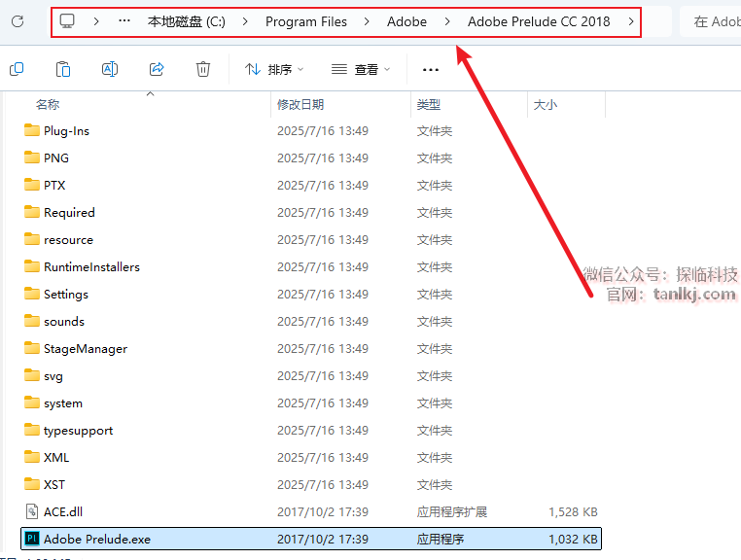Select the Plug-Ins folder
741x560 pixels.
point(66,131)
